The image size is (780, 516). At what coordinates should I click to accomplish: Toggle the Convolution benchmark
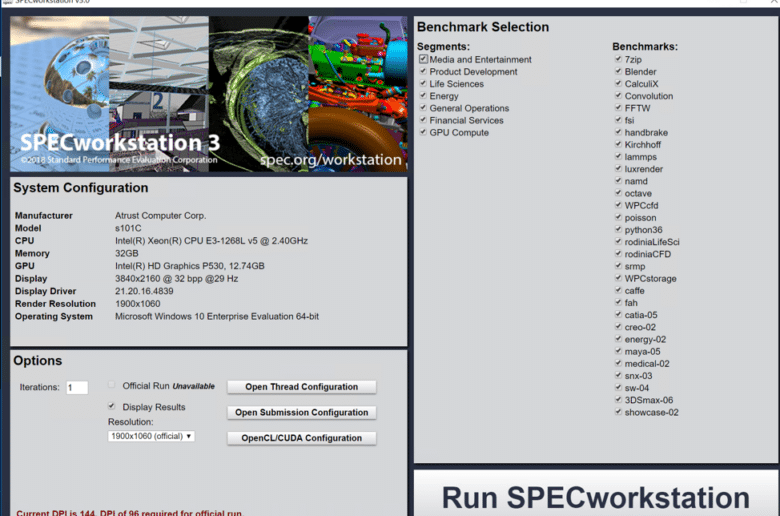618,95
